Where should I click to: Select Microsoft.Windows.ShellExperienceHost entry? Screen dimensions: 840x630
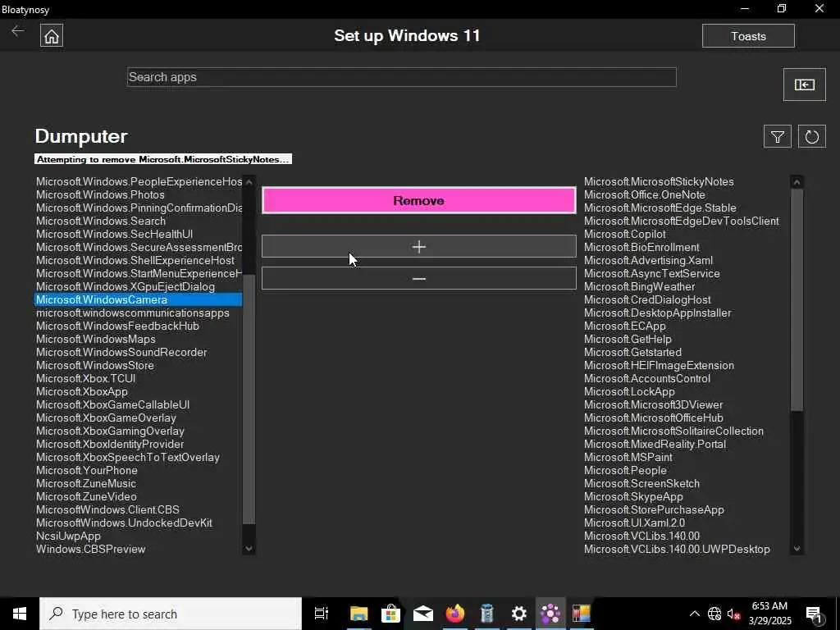pyautogui.click(x=135, y=260)
